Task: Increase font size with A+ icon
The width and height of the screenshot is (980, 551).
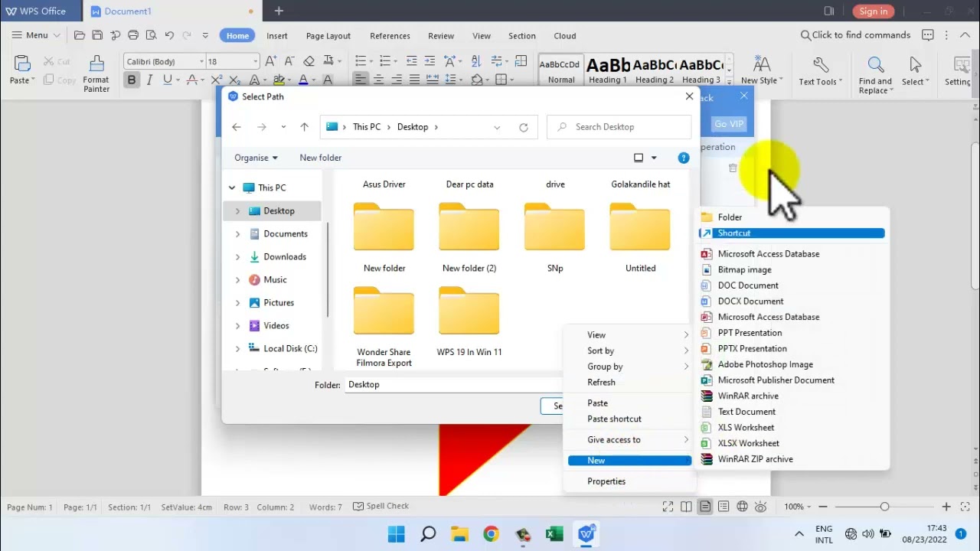Action: [271, 61]
